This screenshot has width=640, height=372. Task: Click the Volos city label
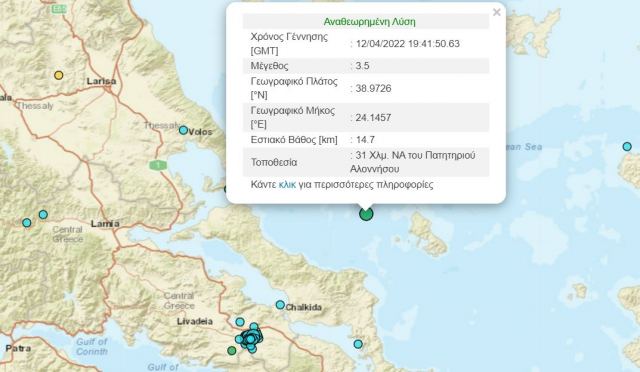pyautogui.click(x=201, y=132)
